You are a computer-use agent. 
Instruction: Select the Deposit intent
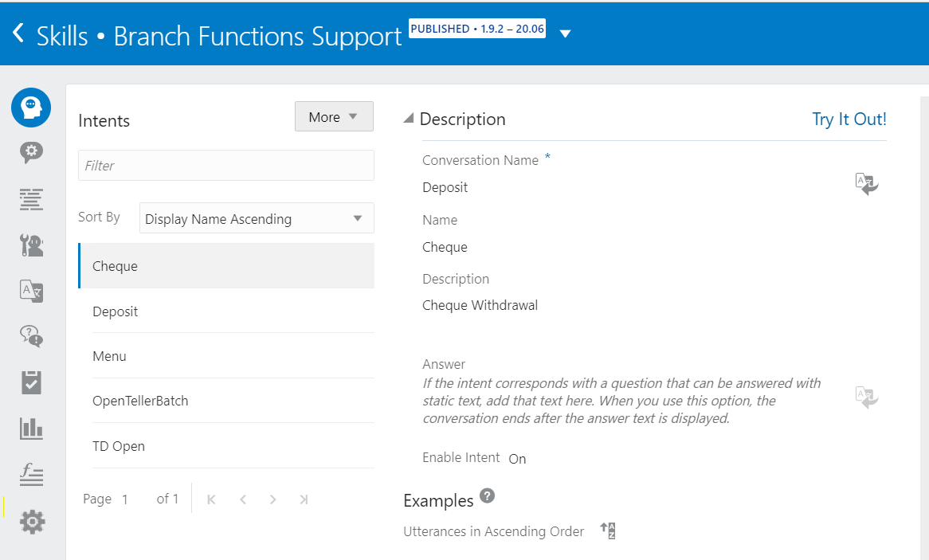[116, 311]
